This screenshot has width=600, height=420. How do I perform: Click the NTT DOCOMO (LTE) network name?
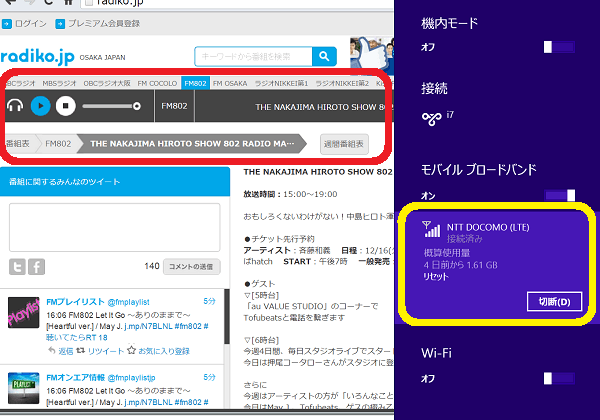(488, 227)
